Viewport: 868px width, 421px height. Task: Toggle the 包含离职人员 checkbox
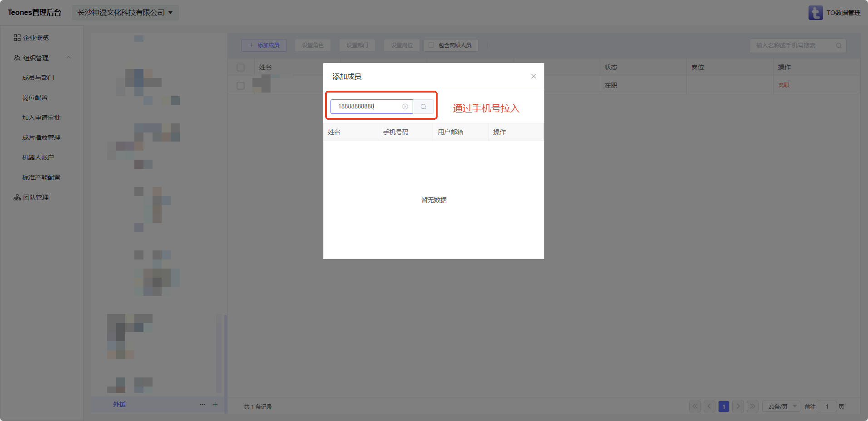click(431, 45)
